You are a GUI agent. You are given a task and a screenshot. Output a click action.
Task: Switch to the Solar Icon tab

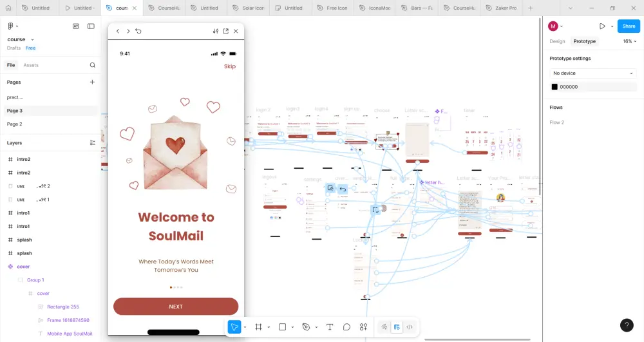coord(249,8)
